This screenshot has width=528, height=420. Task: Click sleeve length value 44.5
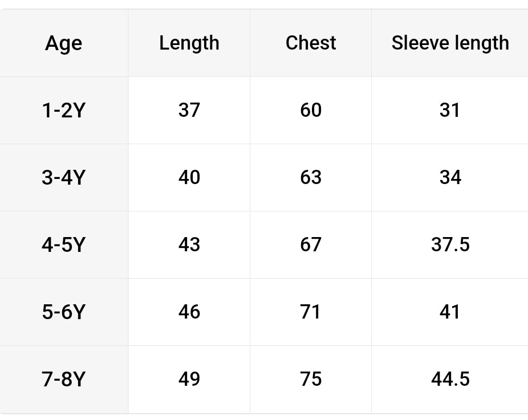[450, 379]
